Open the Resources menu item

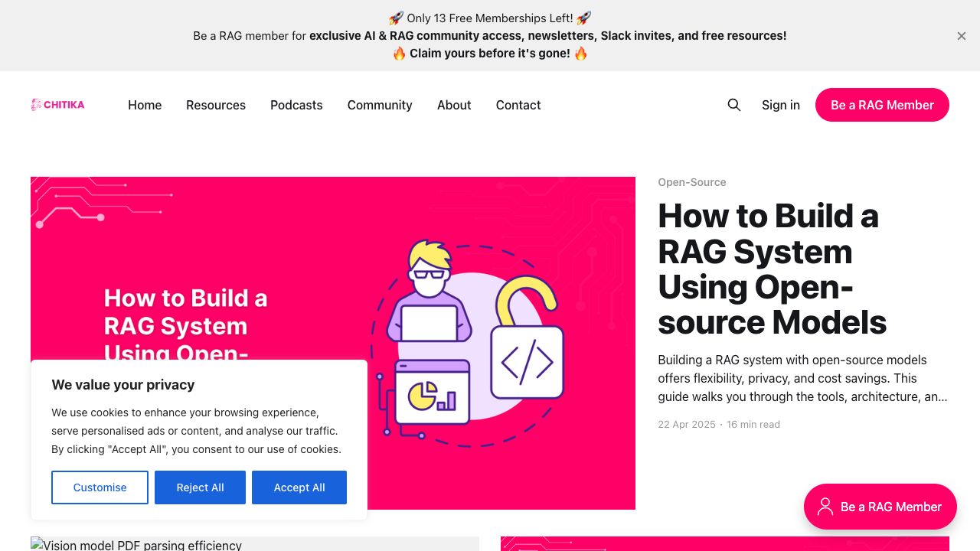(x=216, y=105)
